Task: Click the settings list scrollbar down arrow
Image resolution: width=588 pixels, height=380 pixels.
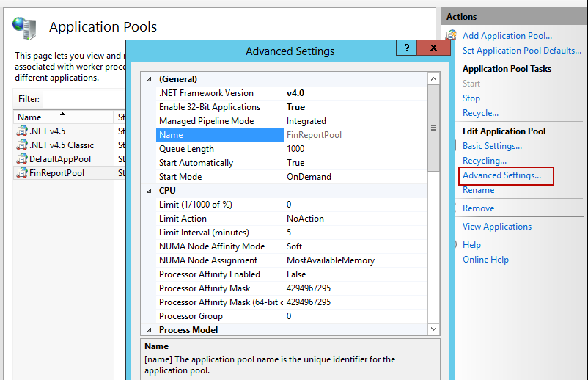Action: click(433, 329)
